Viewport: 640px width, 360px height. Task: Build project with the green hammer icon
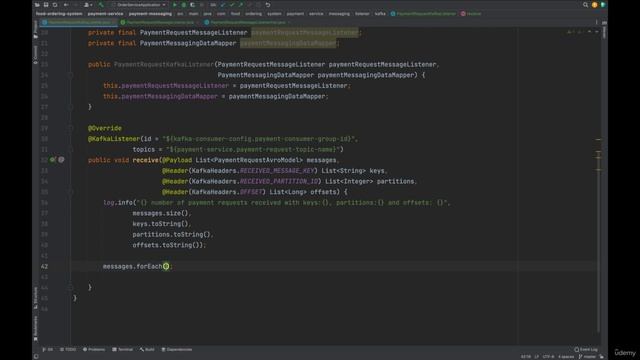pyautogui.click(x=101, y=5)
